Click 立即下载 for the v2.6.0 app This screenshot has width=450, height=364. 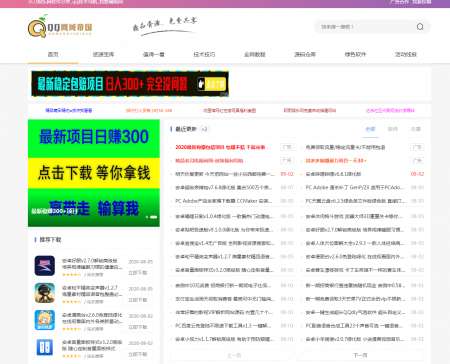click(x=138, y=327)
